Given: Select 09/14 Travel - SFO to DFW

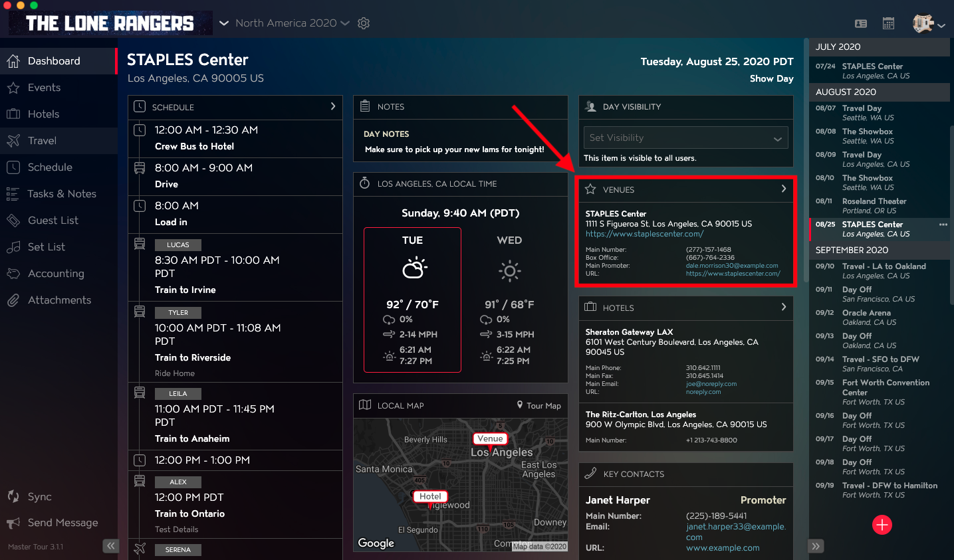Looking at the screenshot, I should point(880,364).
